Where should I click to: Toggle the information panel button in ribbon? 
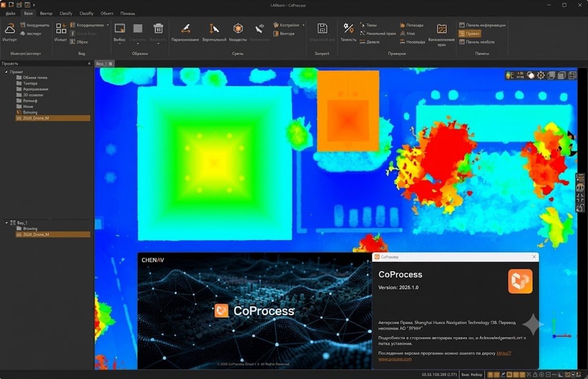[482, 25]
